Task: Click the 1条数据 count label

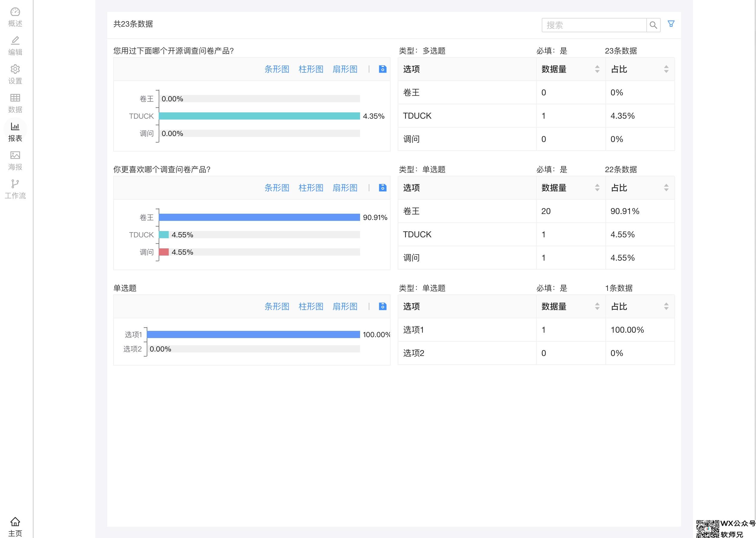Action: click(619, 288)
